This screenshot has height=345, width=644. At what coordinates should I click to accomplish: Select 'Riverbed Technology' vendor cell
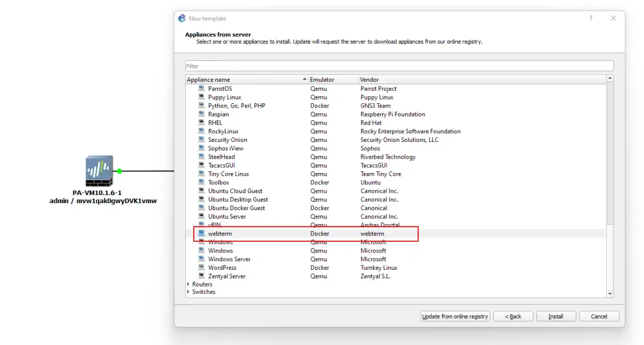[x=388, y=157]
